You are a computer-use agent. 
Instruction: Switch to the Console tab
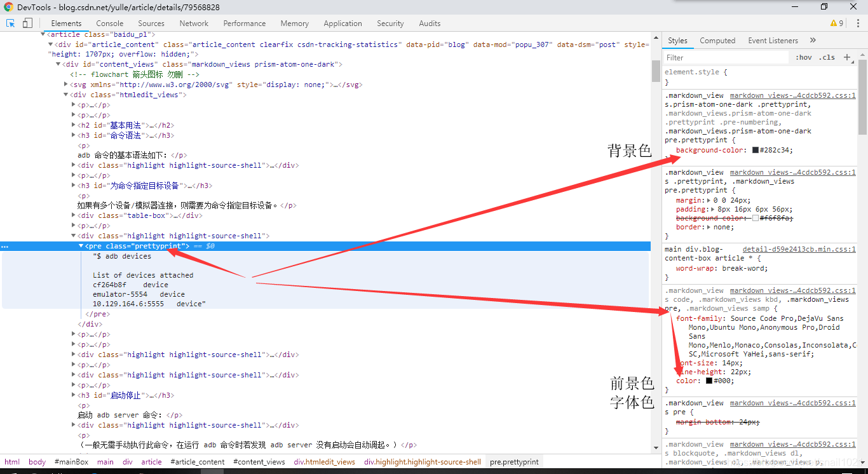click(x=110, y=23)
